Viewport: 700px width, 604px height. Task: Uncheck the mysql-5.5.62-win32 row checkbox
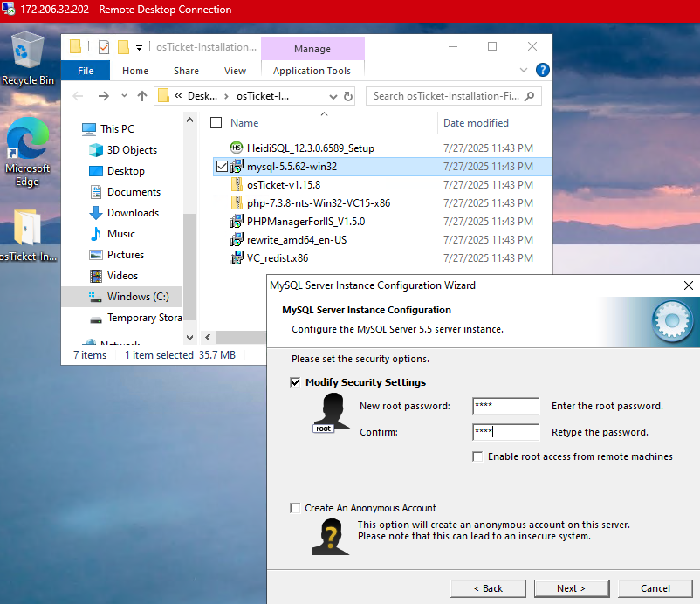(x=222, y=167)
